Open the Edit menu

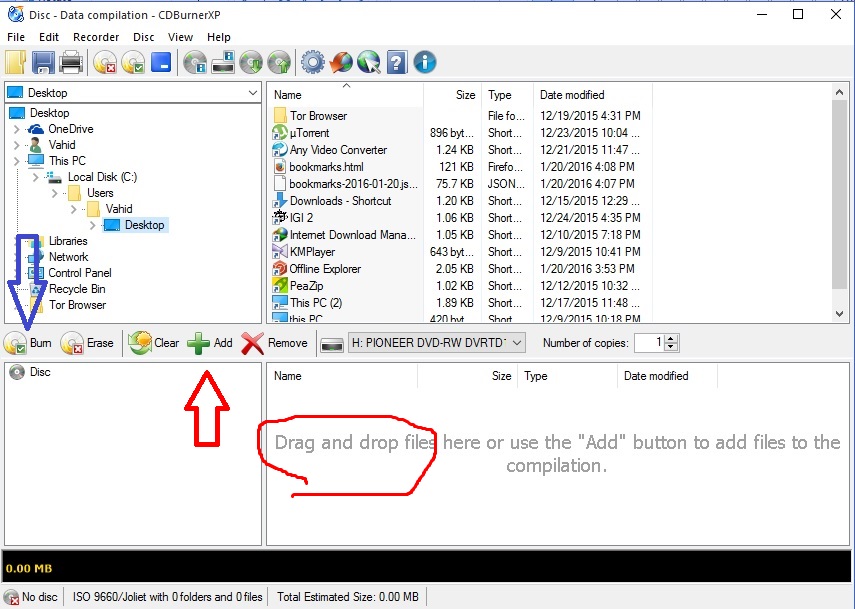click(x=49, y=37)
